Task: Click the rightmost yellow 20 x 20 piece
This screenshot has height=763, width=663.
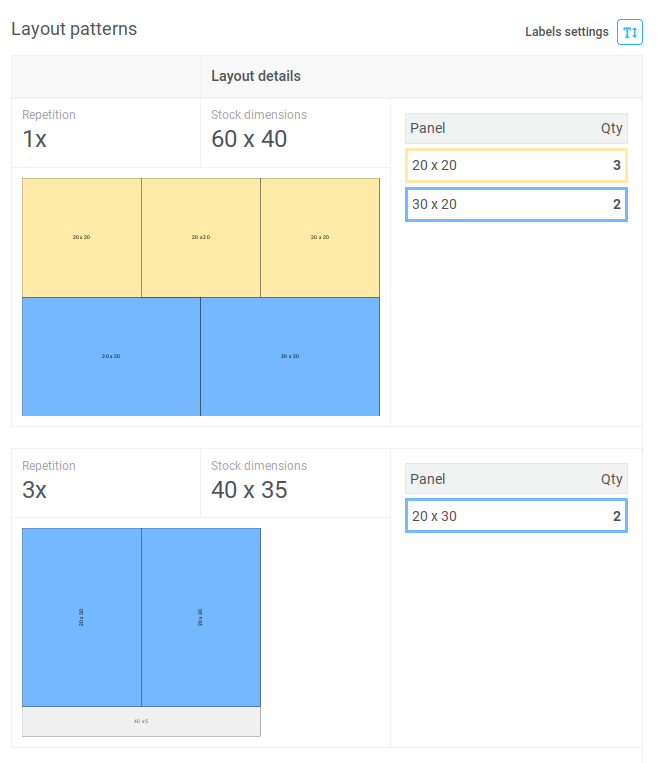Action: pos(320,238)
